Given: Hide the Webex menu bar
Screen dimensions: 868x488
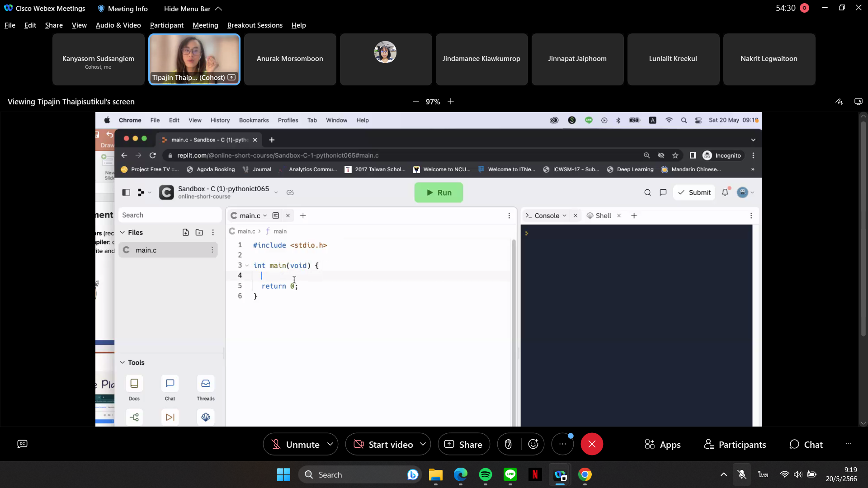Looking at the screenshot, I should [x=193, y=9].
